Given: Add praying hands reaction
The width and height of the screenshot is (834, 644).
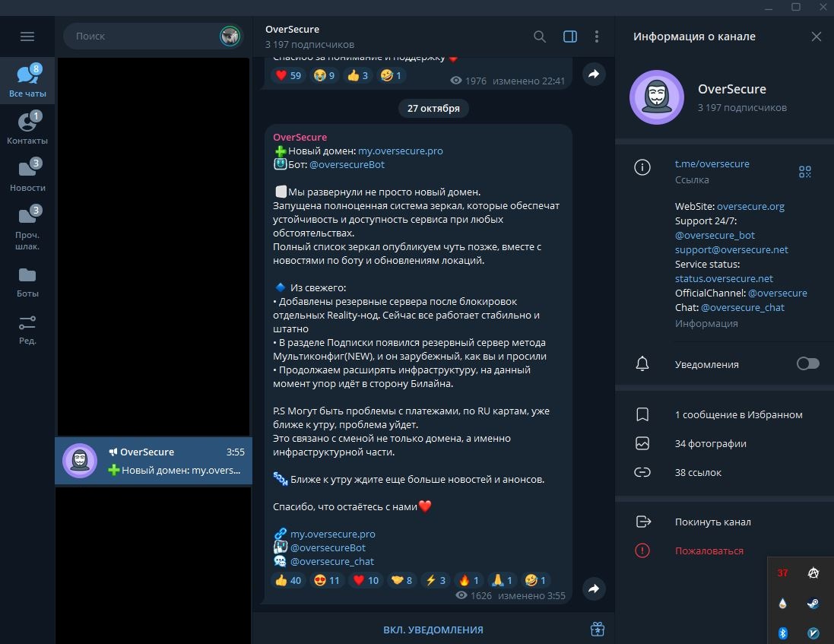Looking at the screenshot, I should [502, 580].
